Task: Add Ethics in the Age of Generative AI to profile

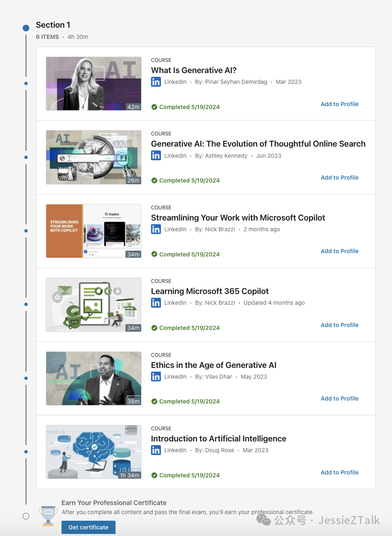Action: coord(340,398)
